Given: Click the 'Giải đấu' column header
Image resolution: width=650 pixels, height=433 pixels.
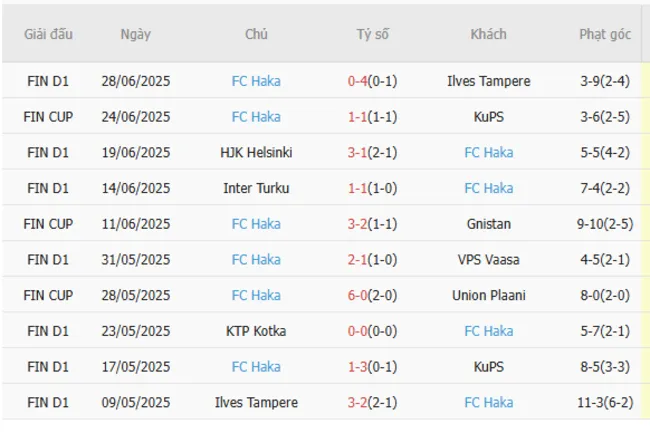Looking at the screenshot, I should [48, 34].
